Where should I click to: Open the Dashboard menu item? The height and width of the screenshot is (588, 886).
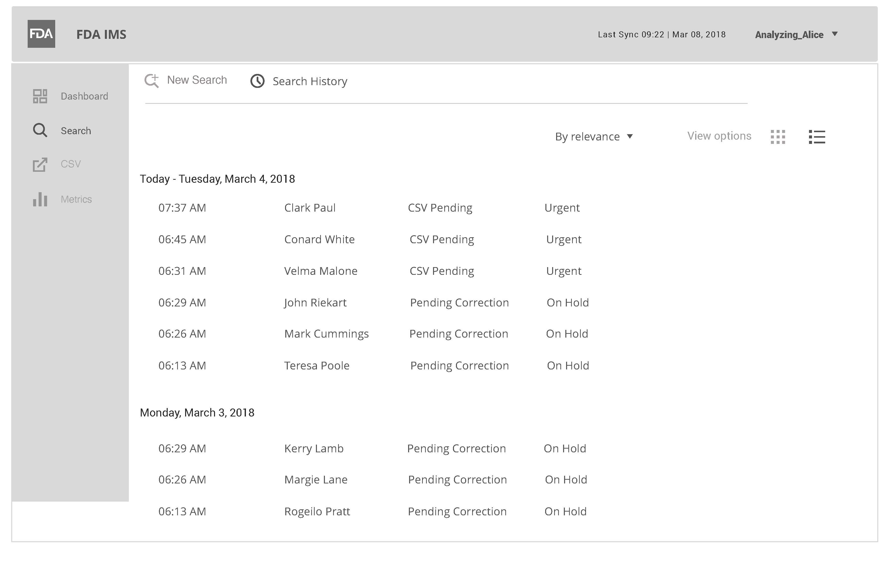coord(84,96)
